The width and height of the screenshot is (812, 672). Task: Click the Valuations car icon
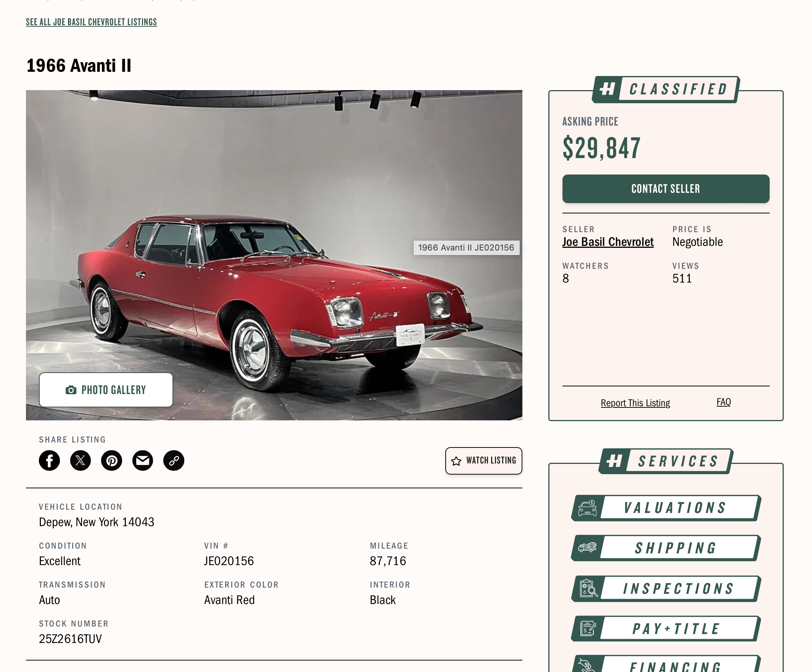pyautogui.click(x=587, y=508)
